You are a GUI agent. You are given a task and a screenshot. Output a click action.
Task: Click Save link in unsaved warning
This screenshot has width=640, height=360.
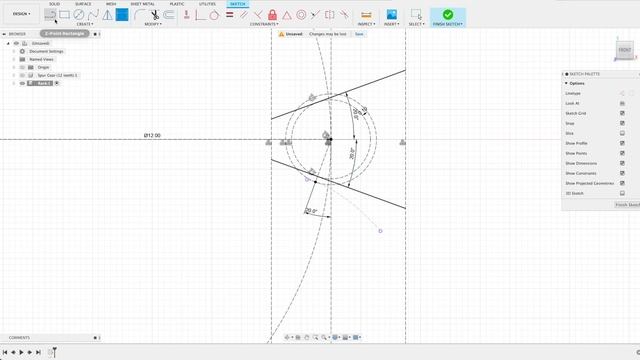click(359, 34)
